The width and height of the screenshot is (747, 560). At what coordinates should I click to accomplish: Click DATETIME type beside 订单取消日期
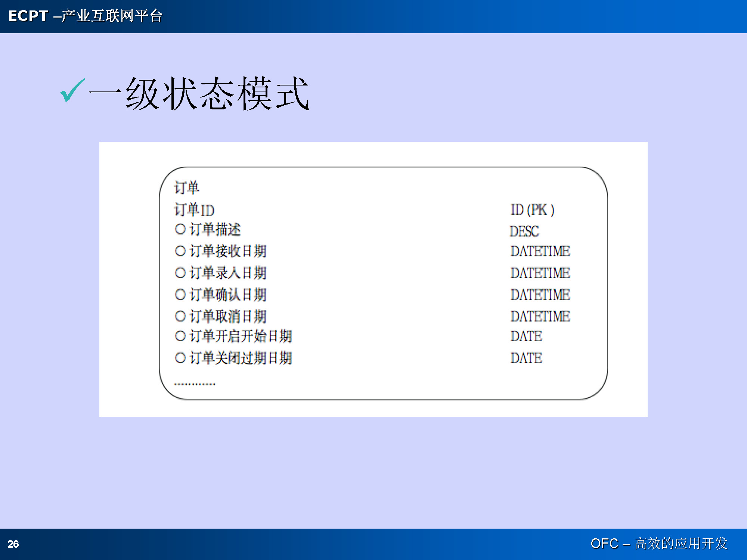[x=540, y=317]
